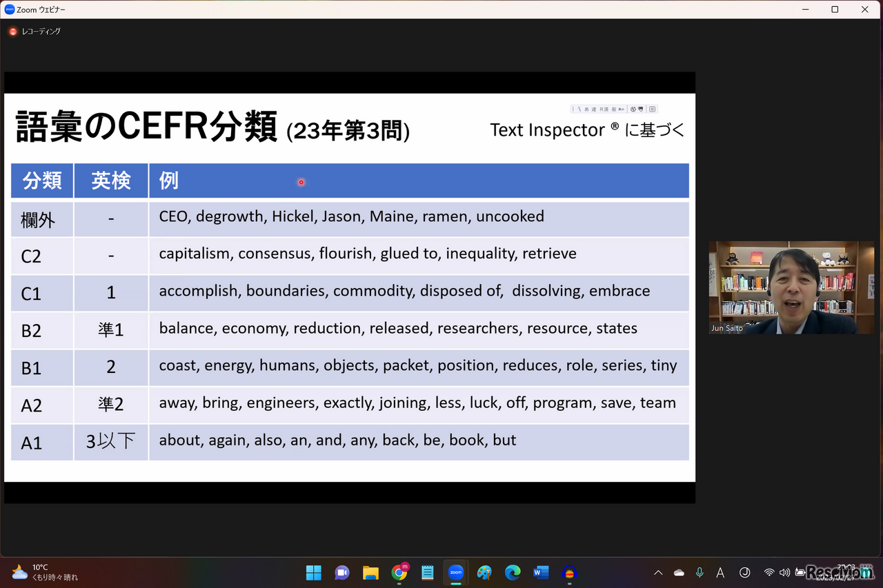Open the round red-and-blue app icon beside Word
This screenshot has width=883, height=588.
click(x=569, y=573)
